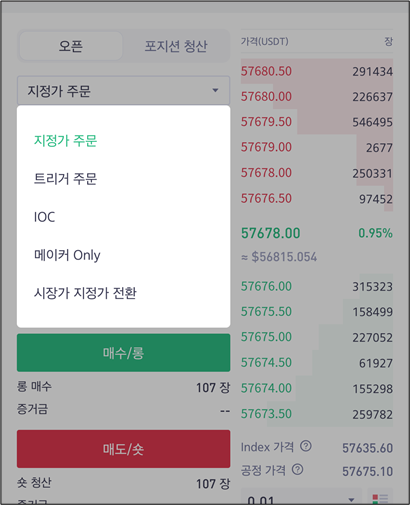Select the IOC order type option
The width and height of the screenshot is (410, 505).
click(44, 217)
